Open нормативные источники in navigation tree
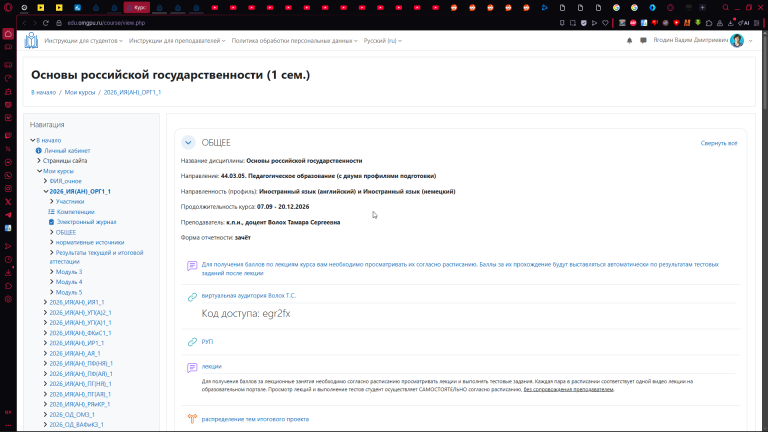This screenshot has width=768, height=432. [90, 242]
